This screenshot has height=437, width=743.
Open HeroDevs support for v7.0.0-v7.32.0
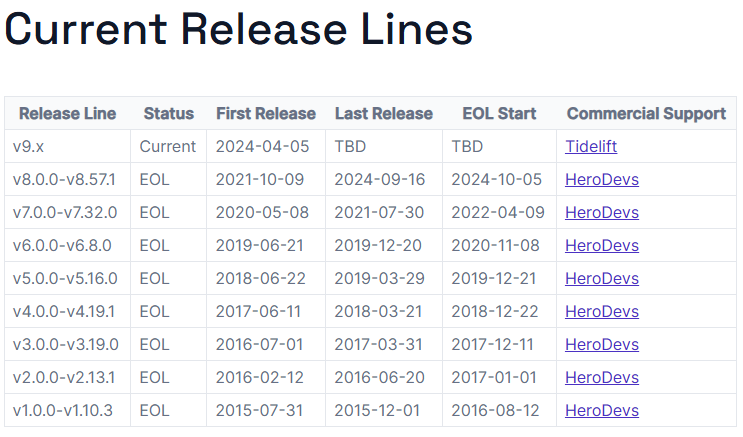click(x=601, y=213)
